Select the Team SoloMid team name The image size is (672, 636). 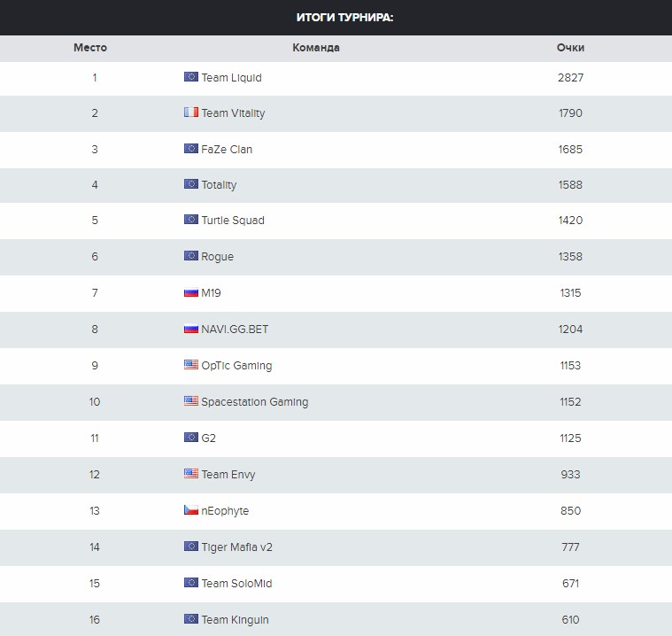236,584
